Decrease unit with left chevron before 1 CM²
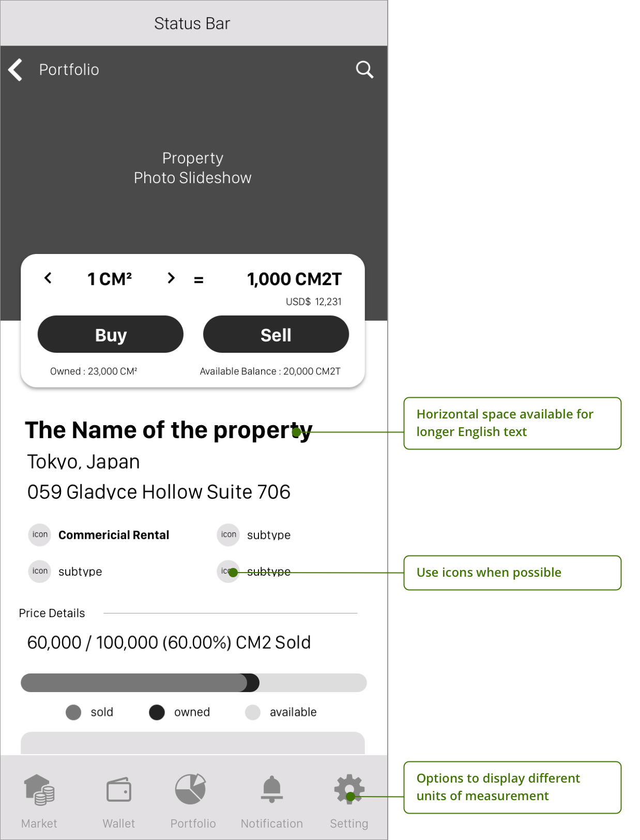 (x=48, y=278)
